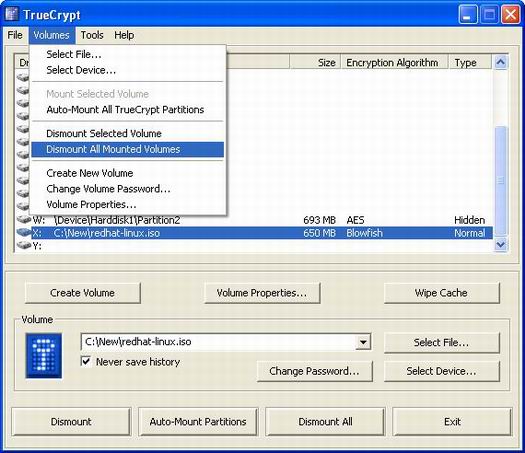Viewport: 525px width, 453px height.
Task: Click the 693 MB size cell
Action: (x=319, y=220)
